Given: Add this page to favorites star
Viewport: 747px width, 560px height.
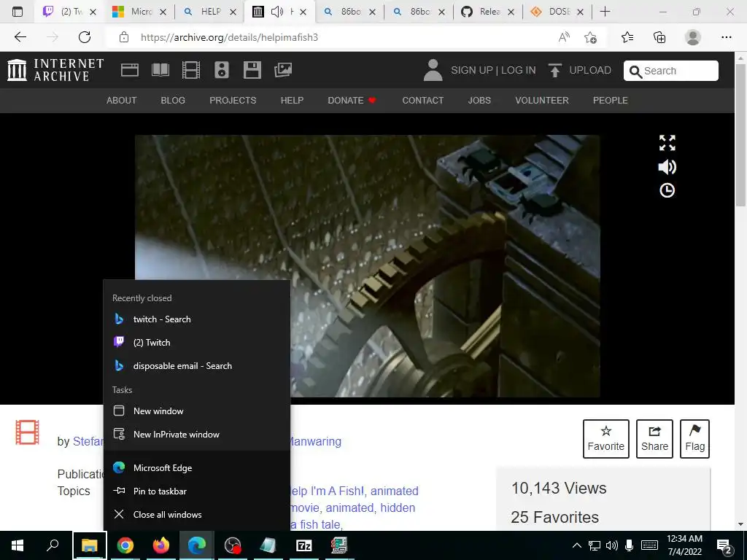Looking at the screenshot, I should coord(590,37).
